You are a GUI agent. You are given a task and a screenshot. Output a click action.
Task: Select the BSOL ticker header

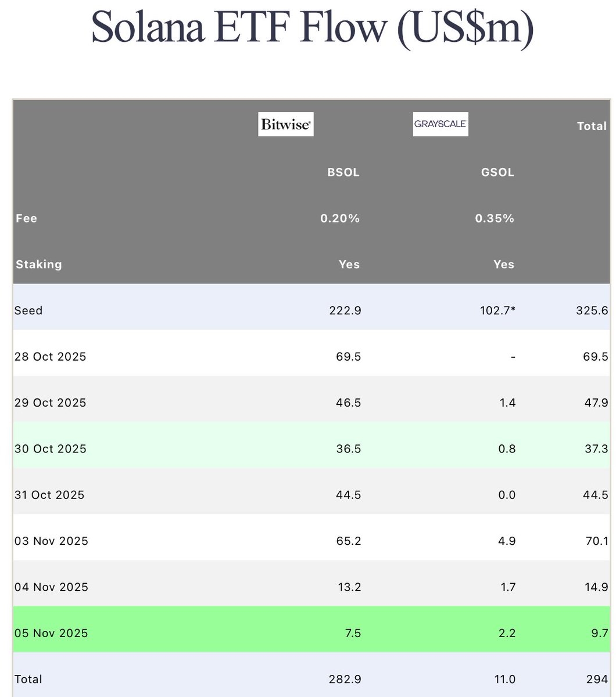tap(343, 173)
